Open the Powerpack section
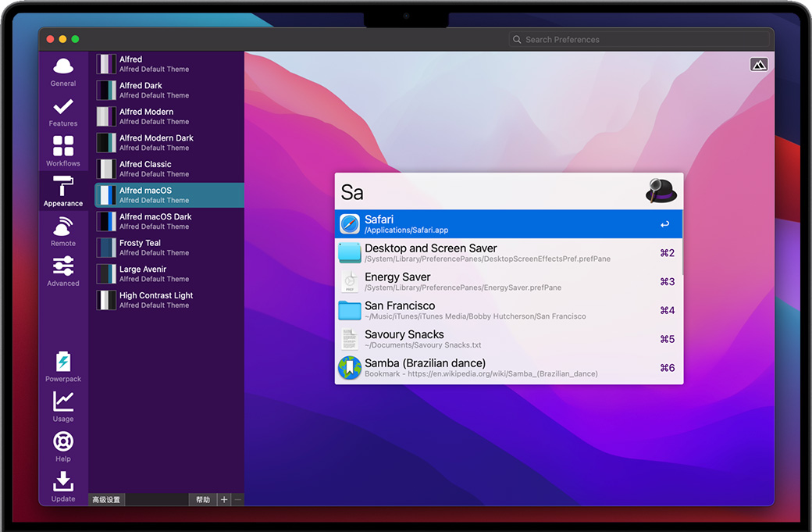812x532 pixels. pos(63,366)
